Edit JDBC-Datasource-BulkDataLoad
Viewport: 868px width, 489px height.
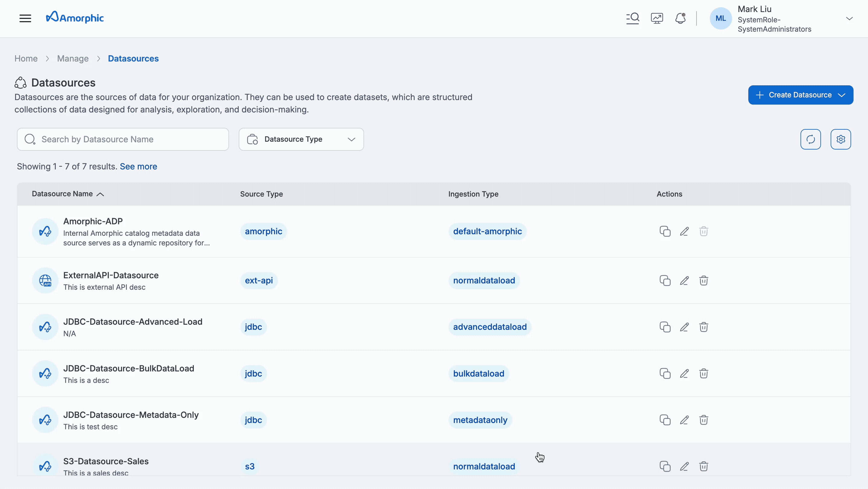pyautogui.click(x=684, y=374)
